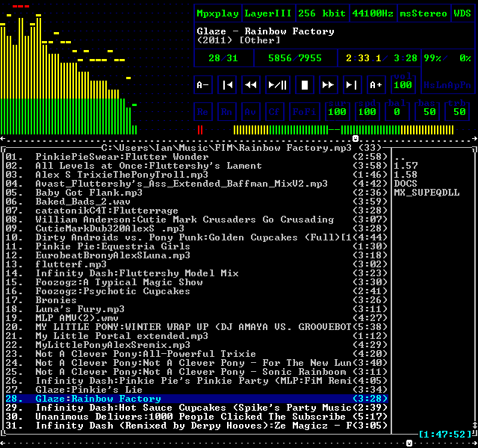The height and width of the screenshot is (448, 478).
Task: Click the previous track button
Action: (x=227, y=84)
